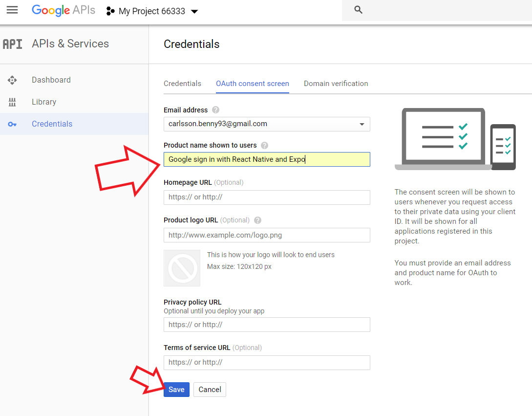Click the project hexagon dots icon
This screenshot has height=416, width=532.
click(x=110, y=11)
